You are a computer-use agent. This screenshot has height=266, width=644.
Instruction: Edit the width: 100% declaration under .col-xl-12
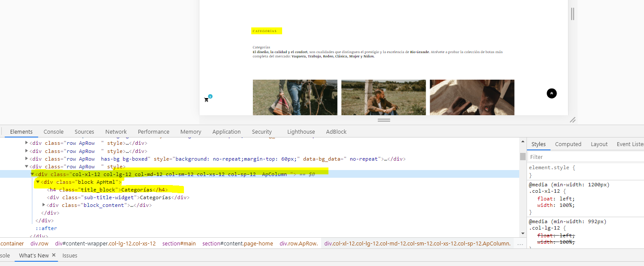click(x=556, y=205)
